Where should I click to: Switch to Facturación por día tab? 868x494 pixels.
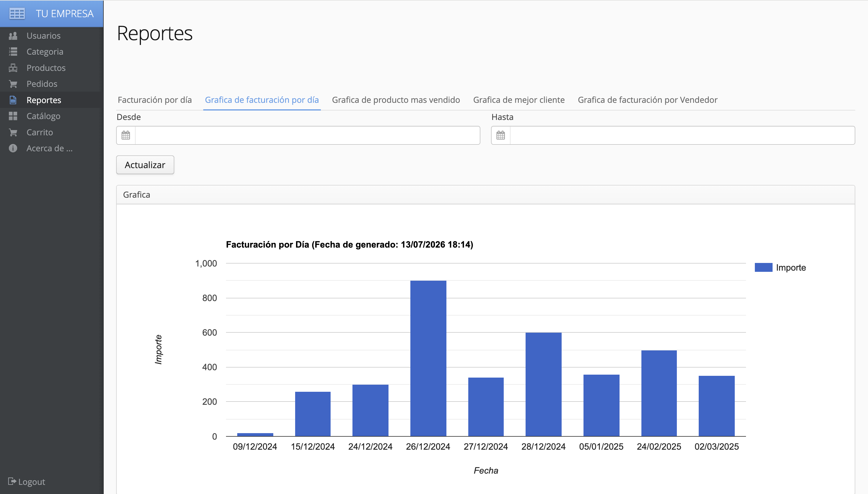(155, 100)
